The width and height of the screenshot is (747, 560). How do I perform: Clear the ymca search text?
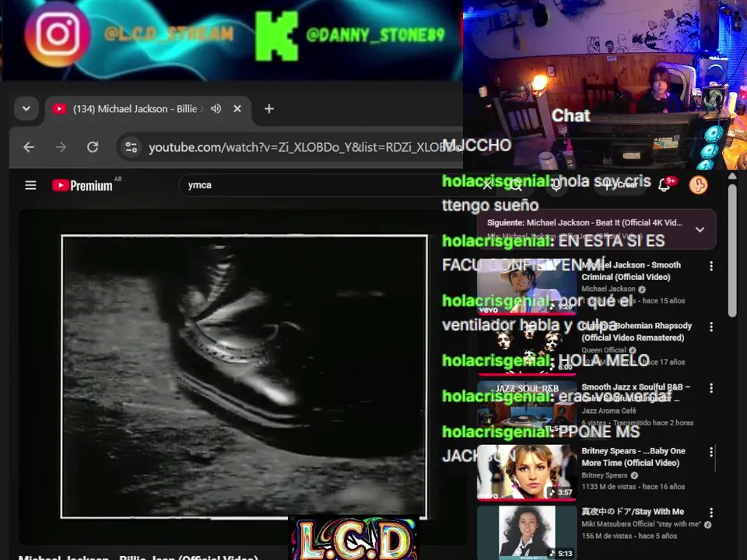click(487, 185)
